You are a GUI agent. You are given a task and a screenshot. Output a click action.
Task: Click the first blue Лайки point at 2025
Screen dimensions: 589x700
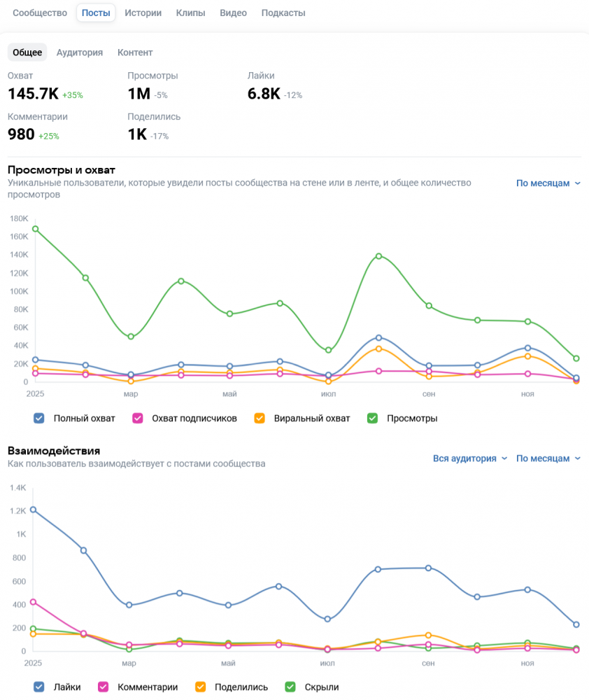click(x=33, y=510)
